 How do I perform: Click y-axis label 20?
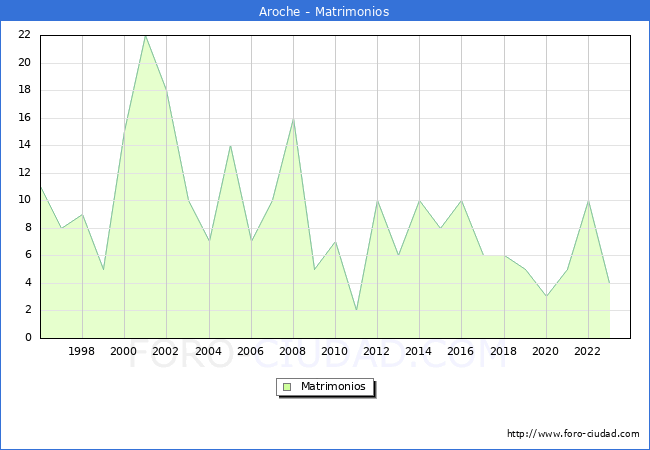point(24,63)
